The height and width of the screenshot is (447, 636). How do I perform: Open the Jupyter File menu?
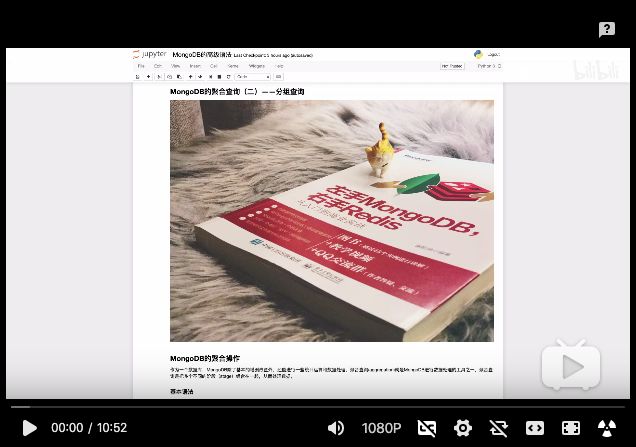[141, 66]
